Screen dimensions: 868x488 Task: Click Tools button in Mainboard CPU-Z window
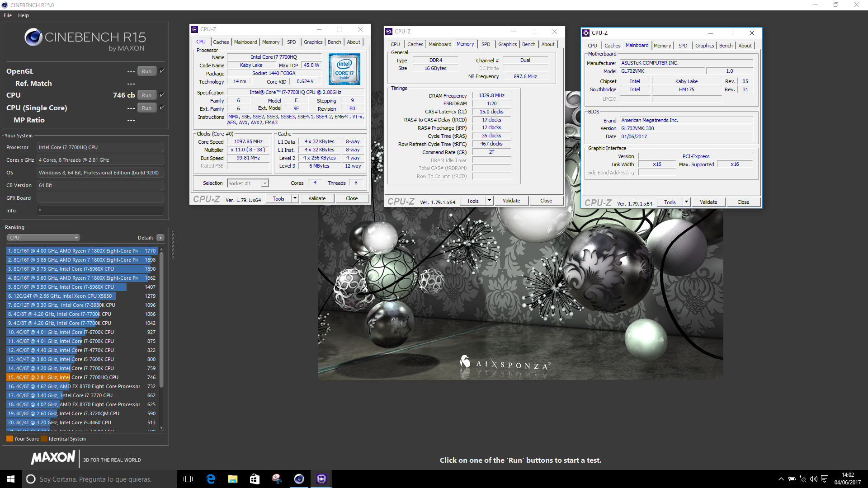670,202
